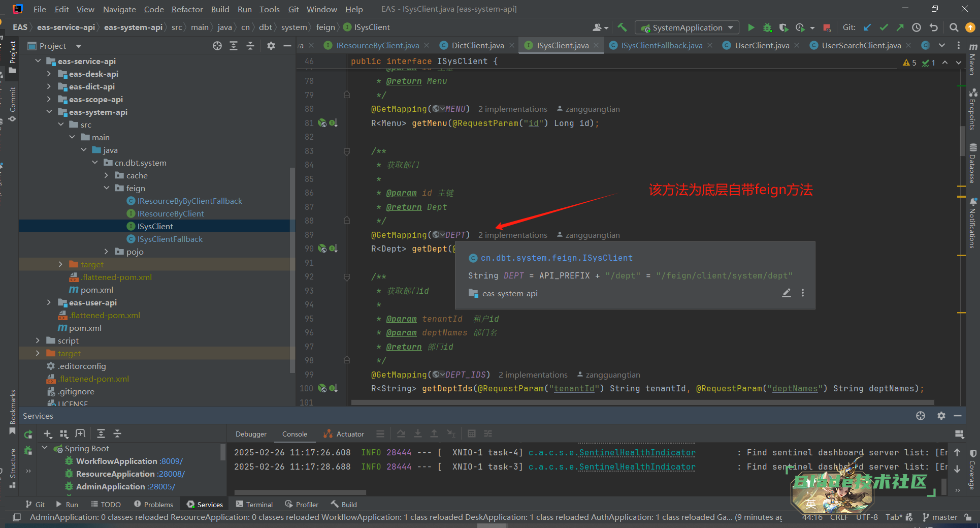Show Git history clock icon
This screenshot has width=980, height=528.
pyautogui.click(x=917, y=27)
